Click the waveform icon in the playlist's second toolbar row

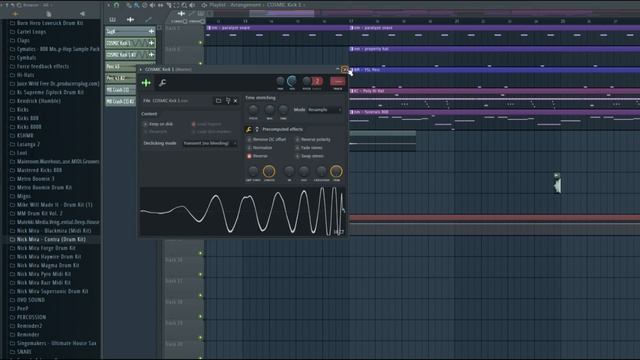(181, 13)
